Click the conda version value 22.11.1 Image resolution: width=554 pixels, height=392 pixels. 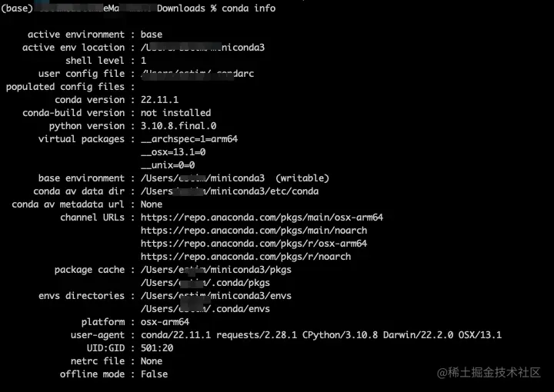pos(159,100)
